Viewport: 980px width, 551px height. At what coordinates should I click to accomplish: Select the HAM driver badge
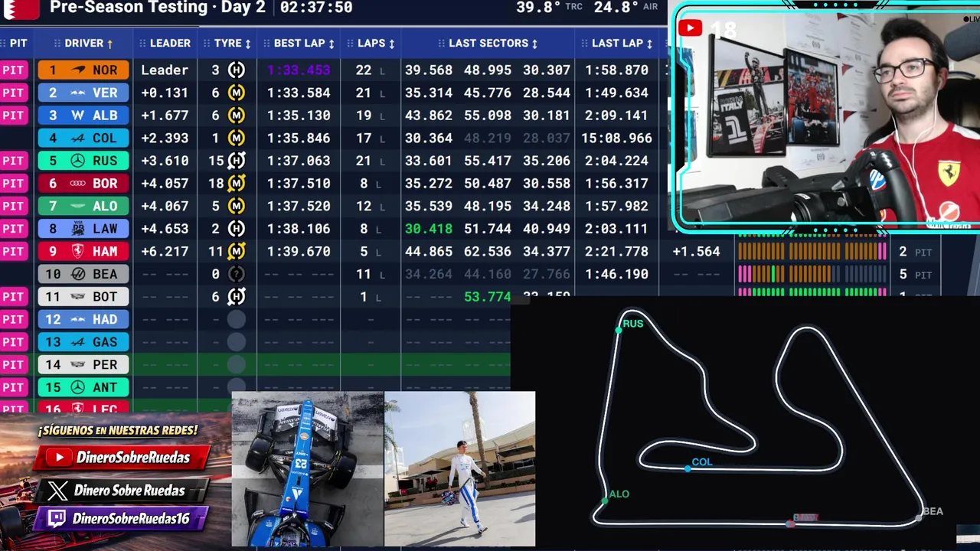[x=83, y=251]
